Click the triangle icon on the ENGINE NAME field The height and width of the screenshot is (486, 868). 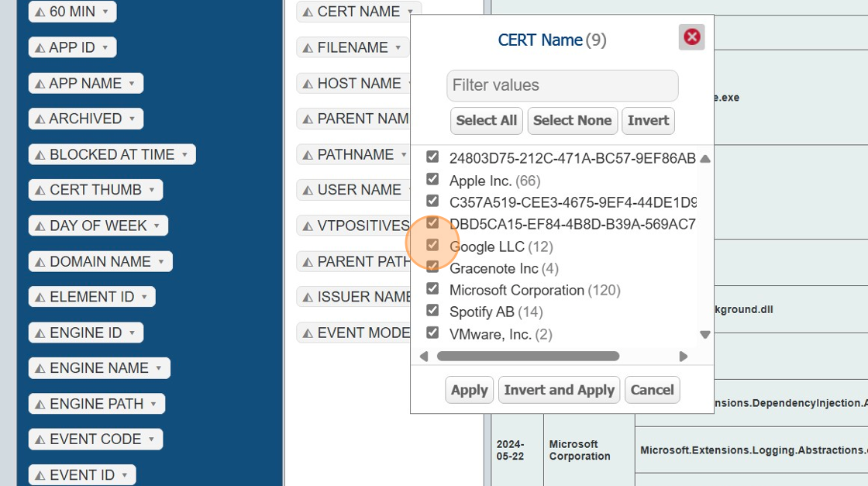click(40, 369)
